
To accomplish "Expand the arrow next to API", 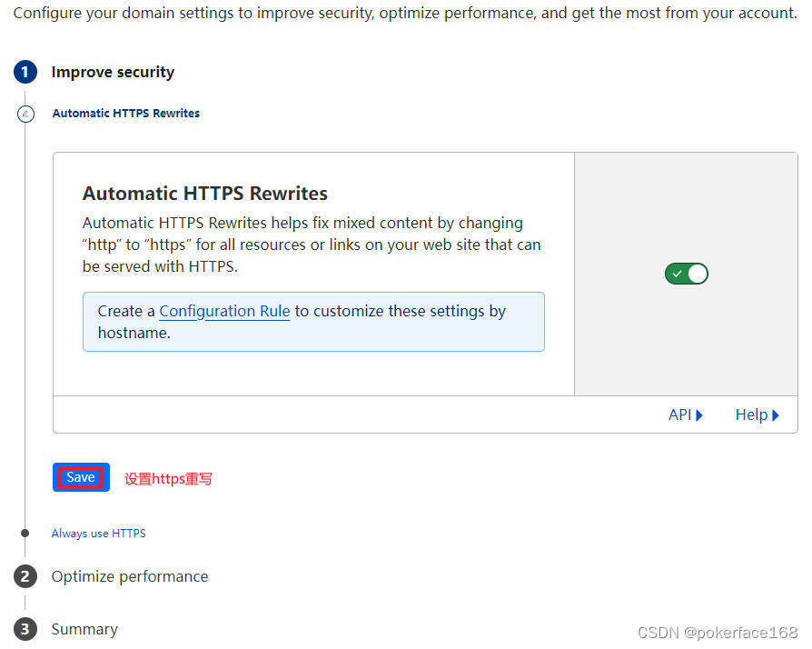I will click(x=699, y=415).
